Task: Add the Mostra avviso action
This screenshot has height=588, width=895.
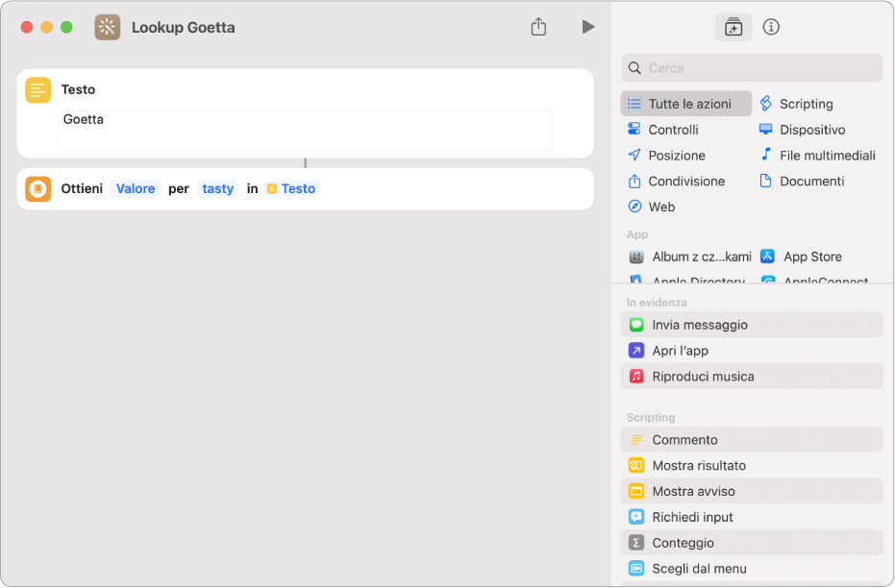Action: [751, 491]
